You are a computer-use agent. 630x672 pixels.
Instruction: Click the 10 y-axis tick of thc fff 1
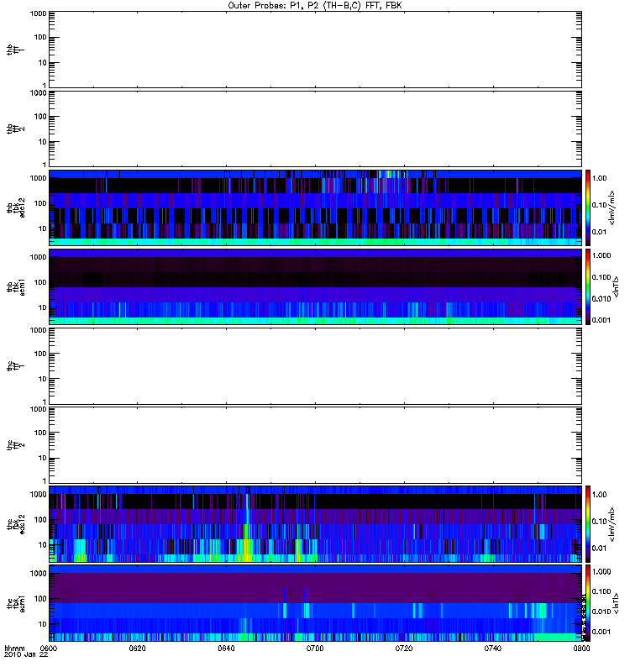point(43,379)
